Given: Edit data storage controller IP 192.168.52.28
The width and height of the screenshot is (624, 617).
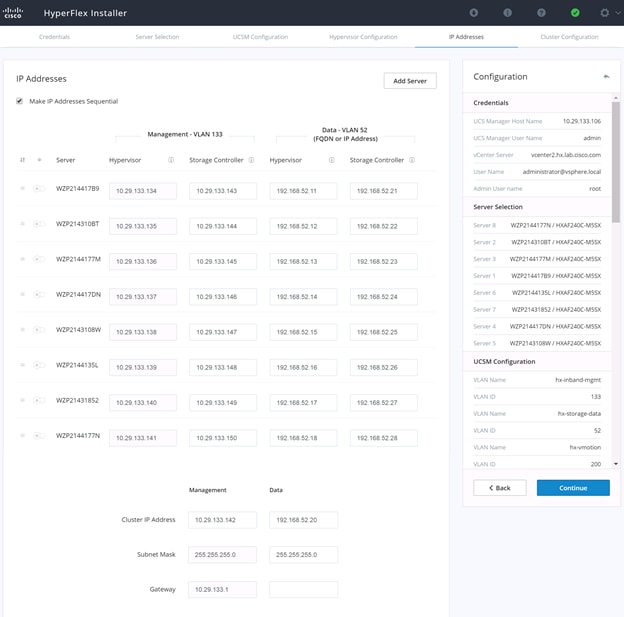Looking at the screenshot, I should coord(384,438).
